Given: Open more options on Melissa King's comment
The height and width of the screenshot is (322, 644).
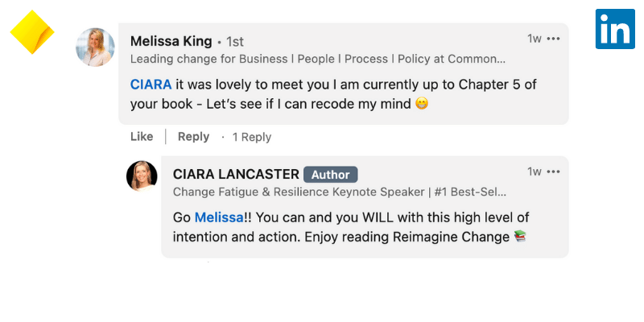Looking at the screenshot, I should click(x=553, y=38).
